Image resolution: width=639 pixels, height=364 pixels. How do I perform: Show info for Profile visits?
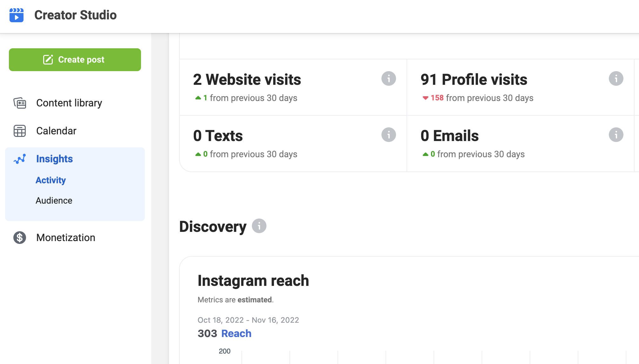616,78
